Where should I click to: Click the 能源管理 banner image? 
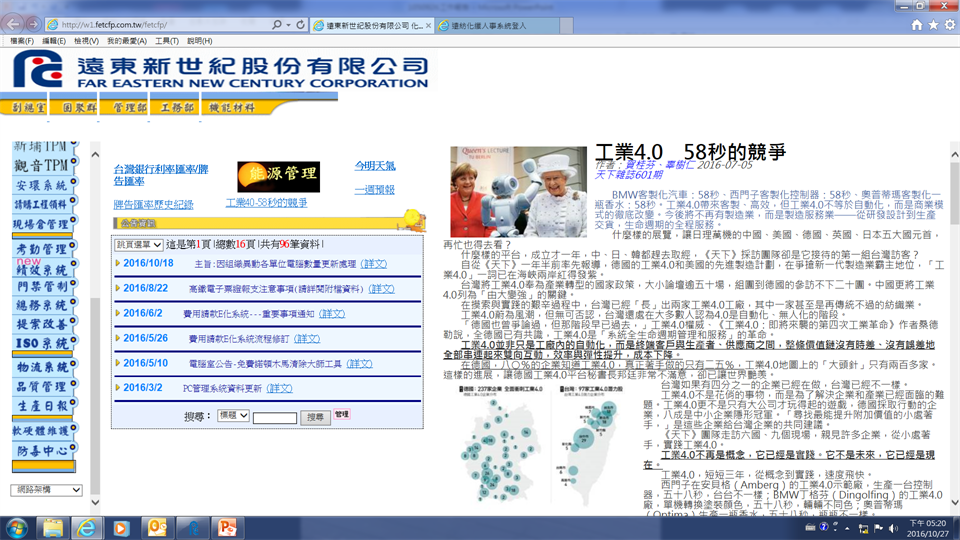pyautogui.click(x=264, y=176)
